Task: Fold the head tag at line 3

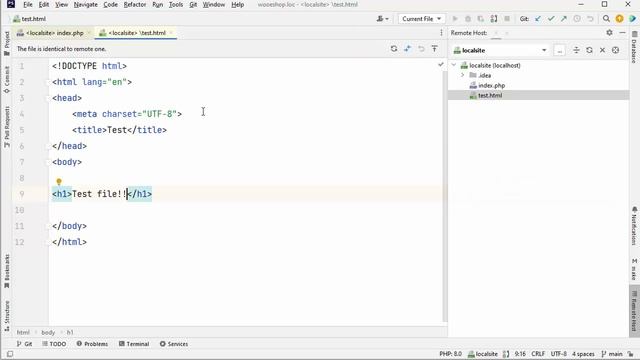Action: point(48,98)
